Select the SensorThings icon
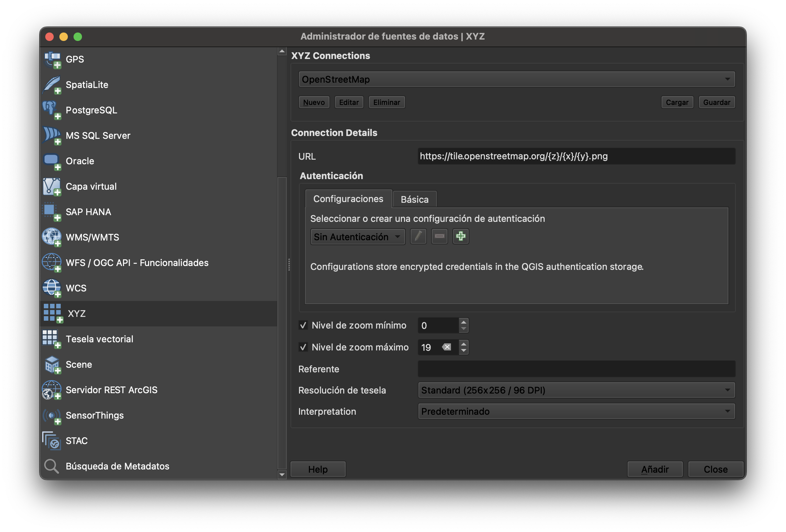The image size is (786, 532). point(52,416)
